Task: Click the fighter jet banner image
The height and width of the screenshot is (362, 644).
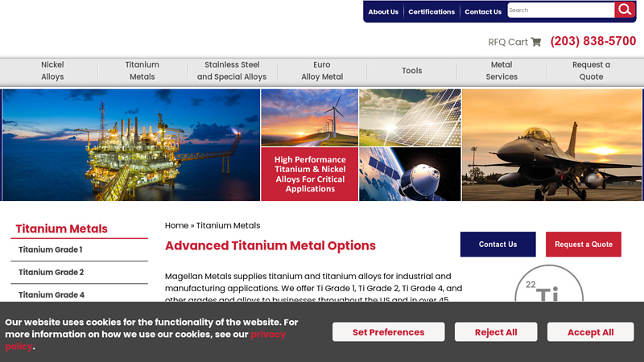Action: (552, 145)
